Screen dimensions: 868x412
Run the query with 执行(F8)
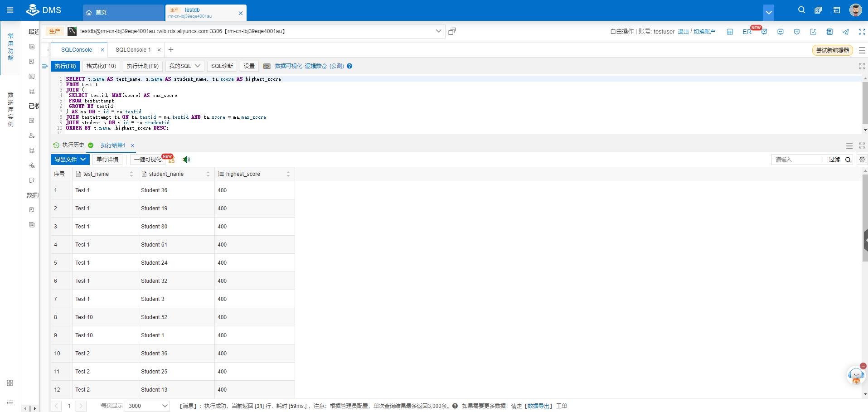65,66
